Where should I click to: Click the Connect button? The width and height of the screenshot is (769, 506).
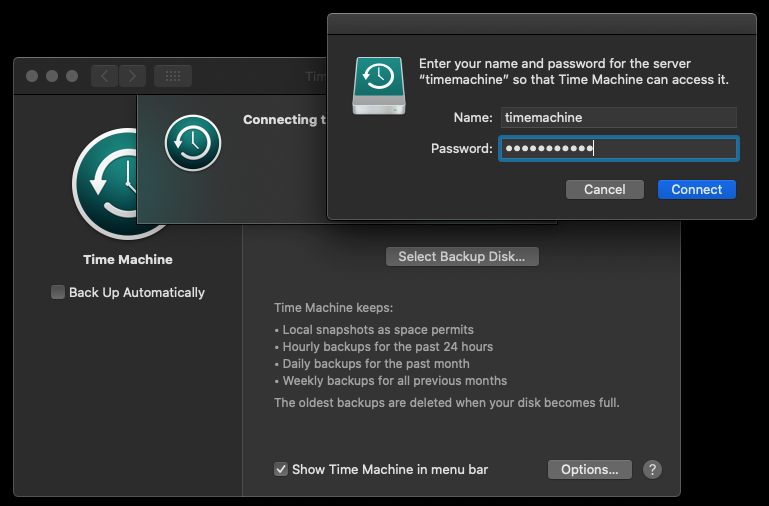click(x=696, y=189)
